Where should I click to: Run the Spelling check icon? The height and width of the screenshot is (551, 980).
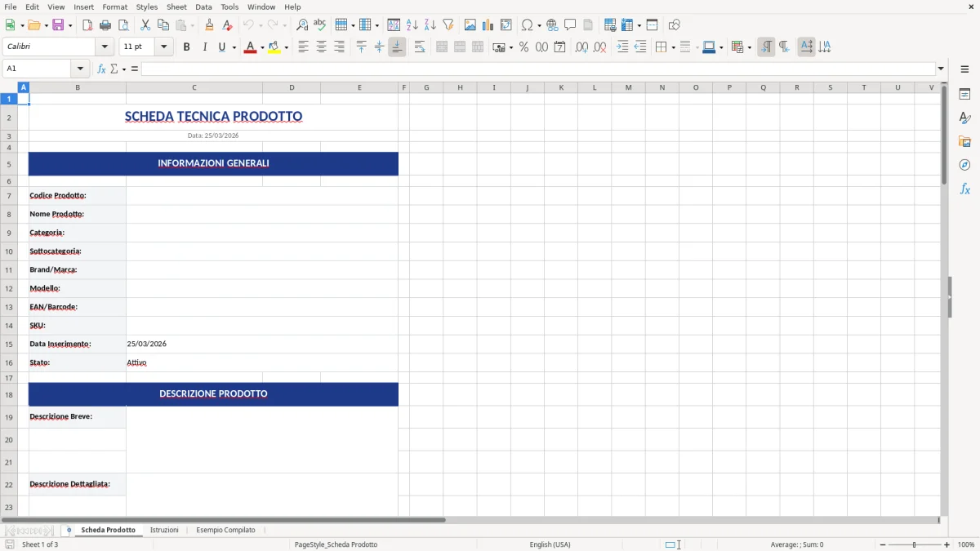point(320,24)
